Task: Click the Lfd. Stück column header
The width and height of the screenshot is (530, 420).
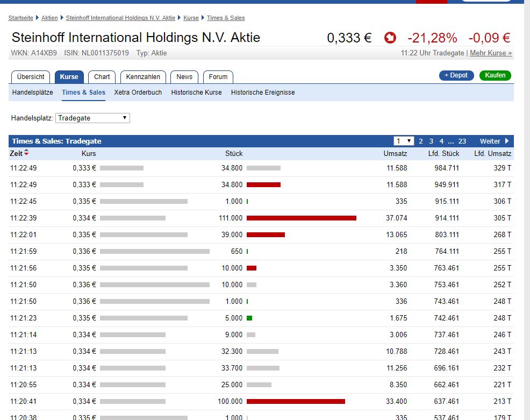Action: [x=443, y=153]
